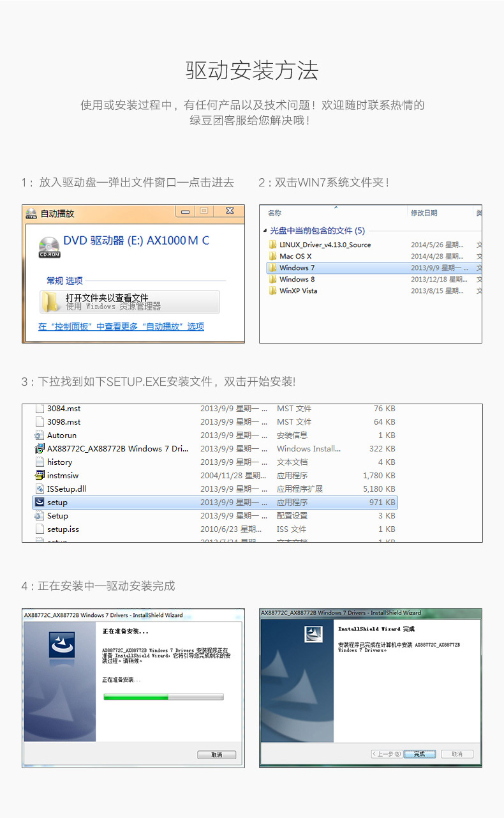Click DVD 驱动器 (E:) AX1000M C title text
The width and height of the screenshot is (504, 818).
136,241
